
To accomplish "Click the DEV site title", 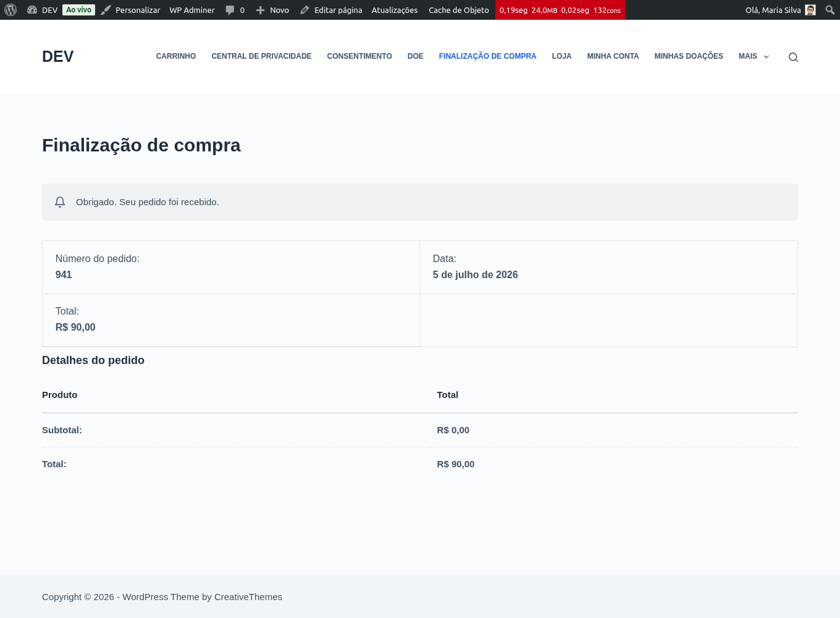I will coord(57,56).
